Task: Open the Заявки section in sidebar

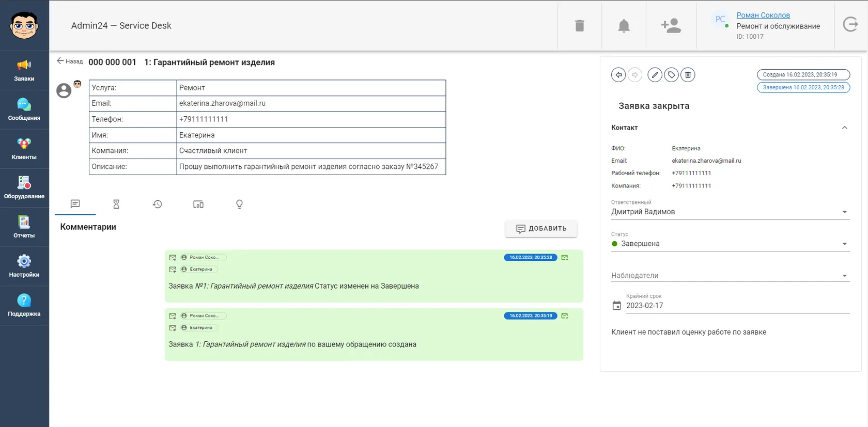Action: [24, 71]
